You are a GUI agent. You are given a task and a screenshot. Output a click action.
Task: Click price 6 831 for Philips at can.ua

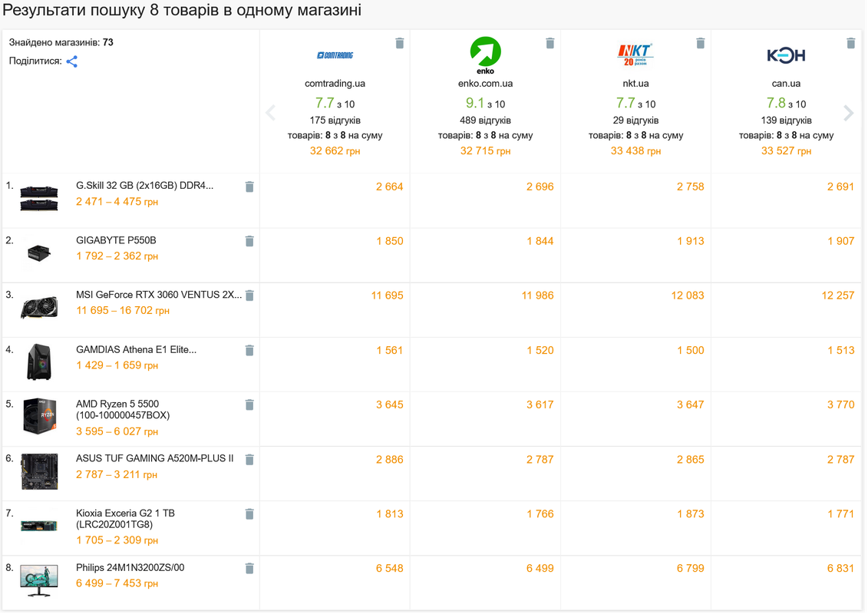[x=841, y=569]
